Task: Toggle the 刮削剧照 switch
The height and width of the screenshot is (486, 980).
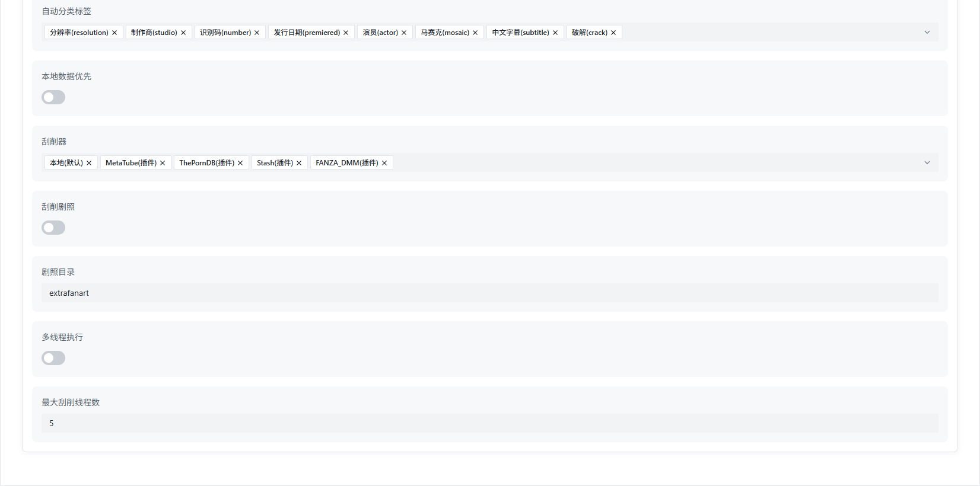Action: tap(53, 228)
